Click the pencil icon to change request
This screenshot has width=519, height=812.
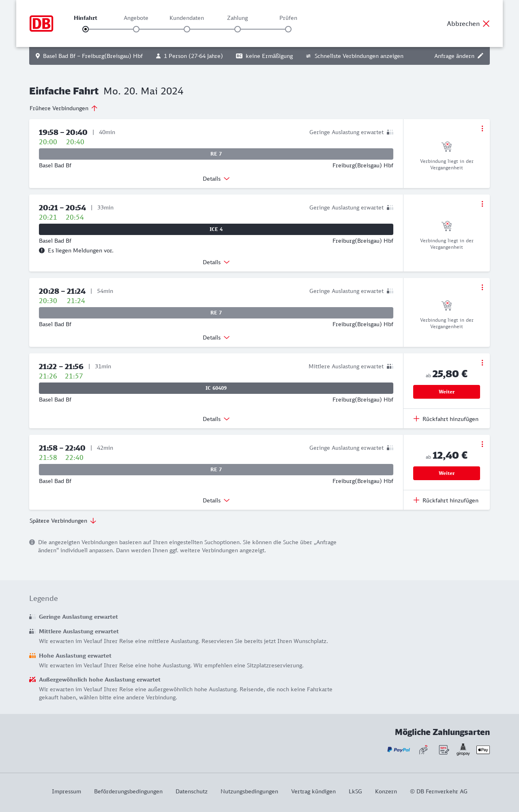[x=480, y=56]
